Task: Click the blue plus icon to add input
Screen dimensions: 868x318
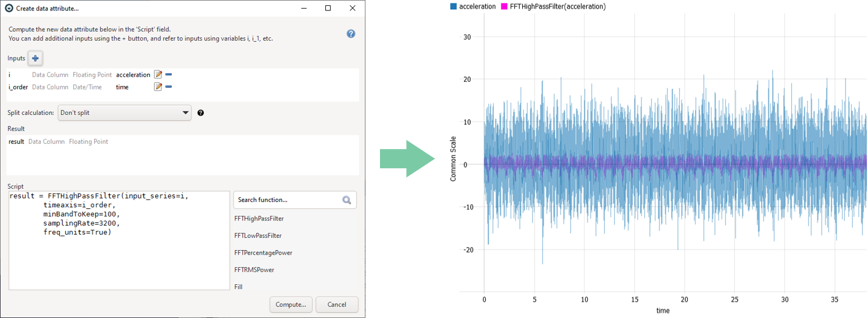Action: pos(35,59)
